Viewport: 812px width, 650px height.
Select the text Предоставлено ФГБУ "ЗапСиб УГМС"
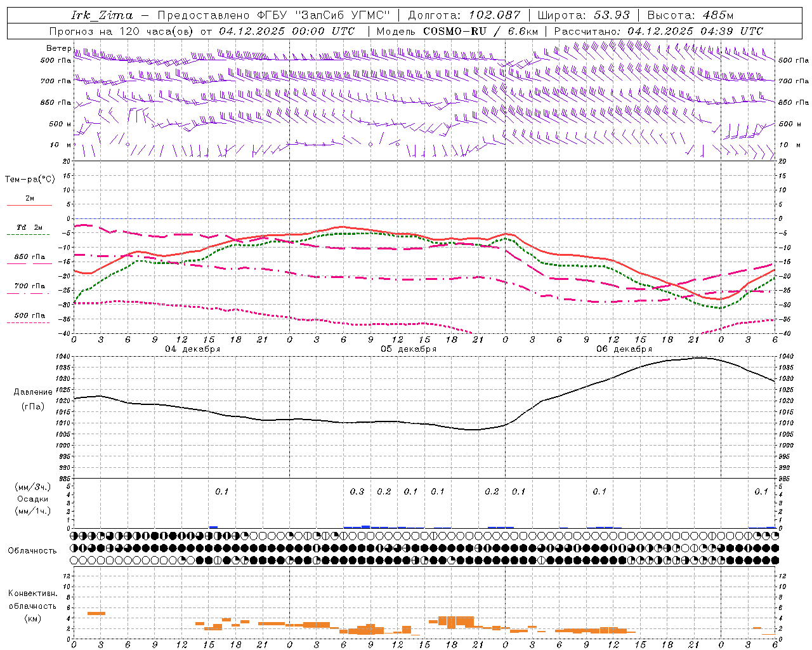point(273,15)
